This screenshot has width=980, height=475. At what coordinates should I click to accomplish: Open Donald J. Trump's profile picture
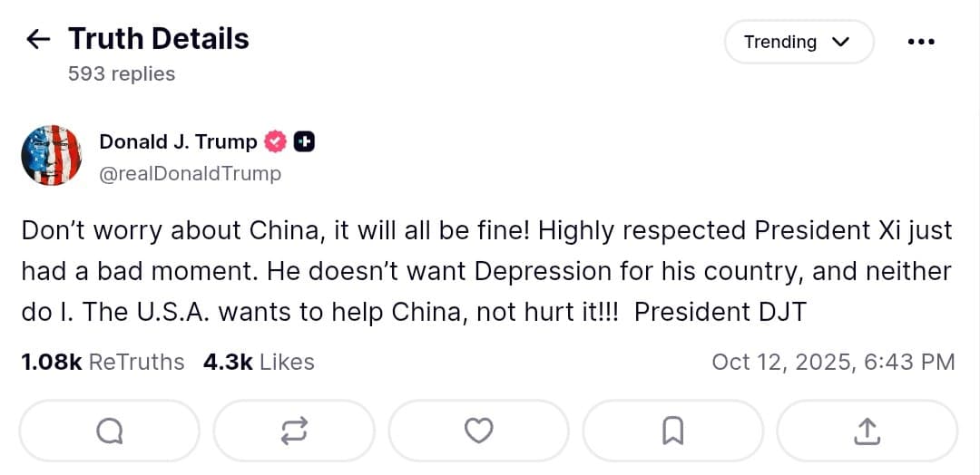[x=52, y=155]
